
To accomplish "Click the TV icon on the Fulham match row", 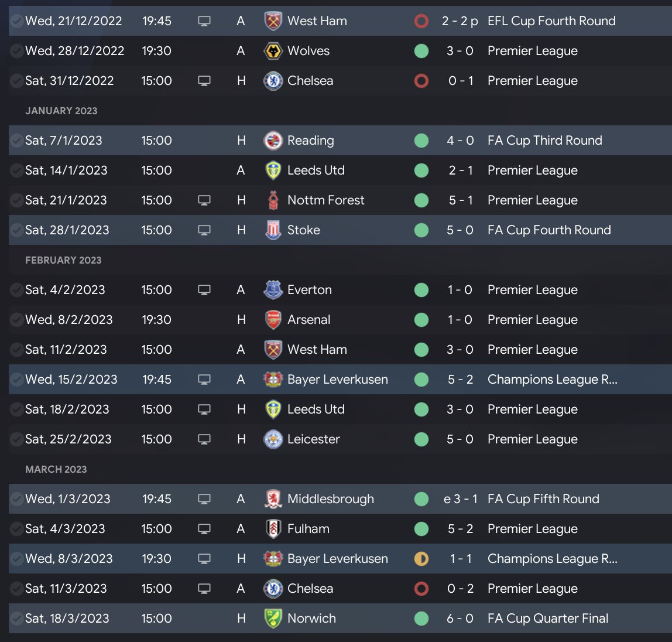I will pos(204,529).
